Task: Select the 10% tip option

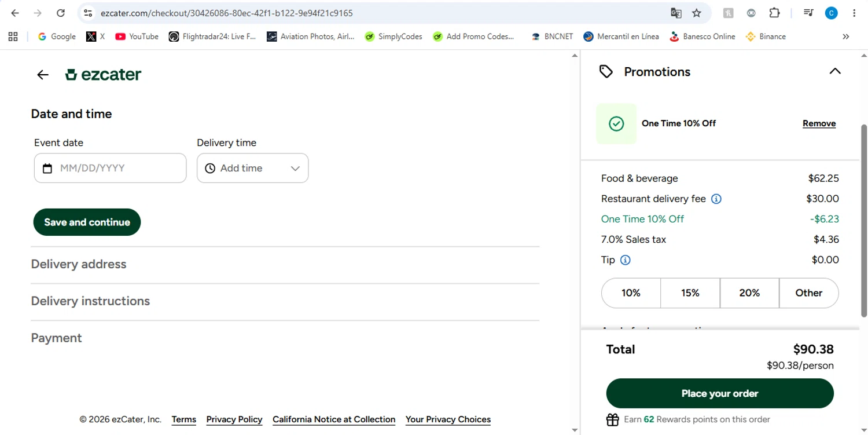Action: pyautogui.click(x=631, y=293)
